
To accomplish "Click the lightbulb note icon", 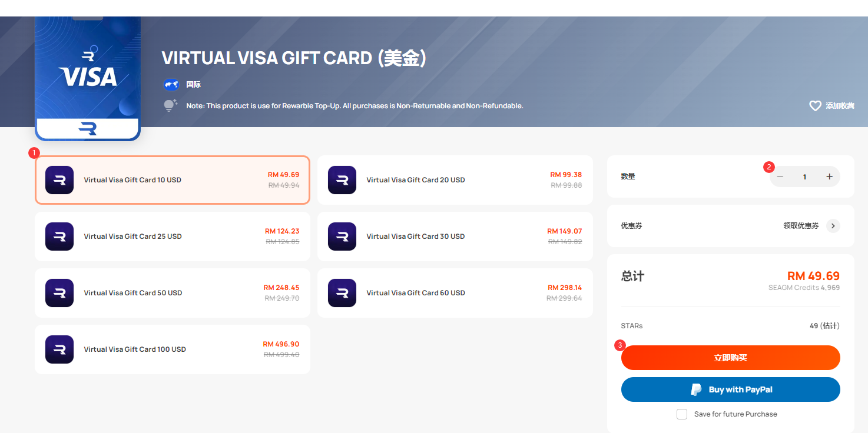I will tap(170, 106).
